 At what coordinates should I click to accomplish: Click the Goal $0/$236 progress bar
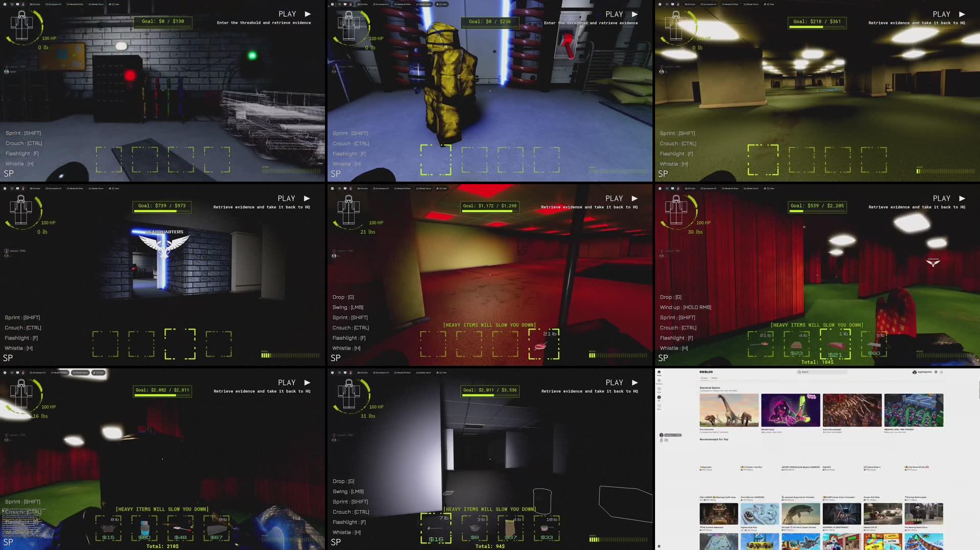490,22
